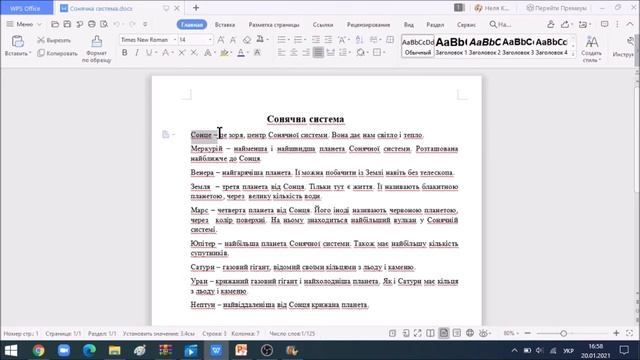Click the numbered list icon

(298, 40)
